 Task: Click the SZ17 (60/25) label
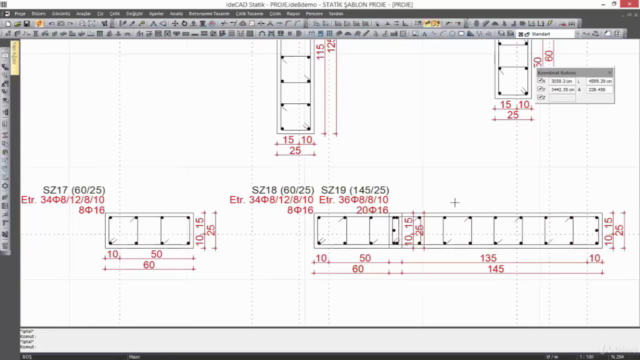74,190
